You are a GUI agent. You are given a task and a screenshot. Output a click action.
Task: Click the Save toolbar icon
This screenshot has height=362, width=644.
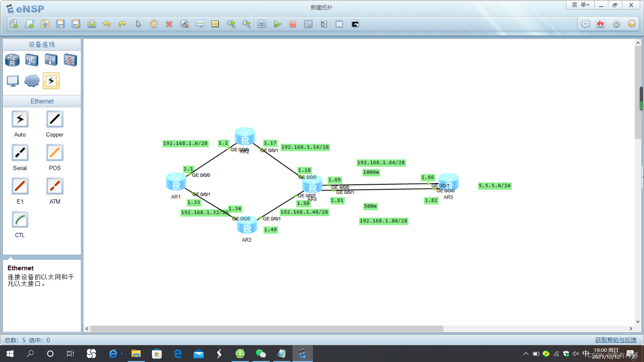60,24
